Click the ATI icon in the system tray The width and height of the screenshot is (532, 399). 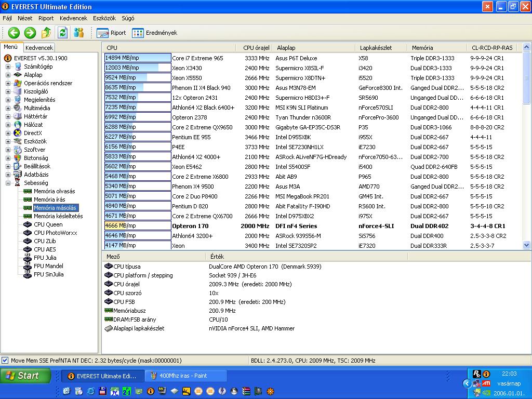click(486, 383)
